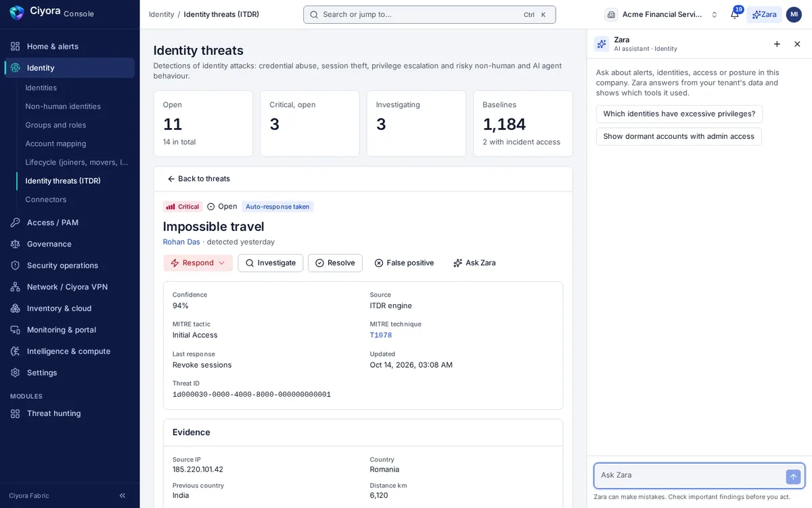Click the Revoke sessions last response value

[202, 365]
